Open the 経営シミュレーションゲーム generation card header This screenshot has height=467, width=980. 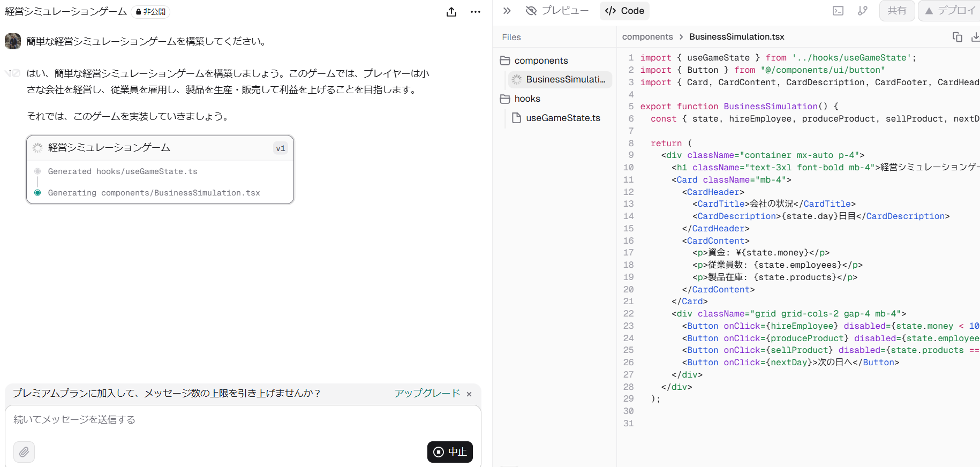tap(160, 148)
